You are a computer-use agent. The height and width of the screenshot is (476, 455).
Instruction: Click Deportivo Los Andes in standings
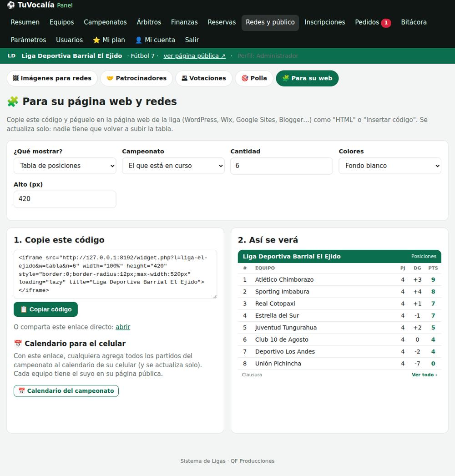pyautogui.click(x=285, y=351)
